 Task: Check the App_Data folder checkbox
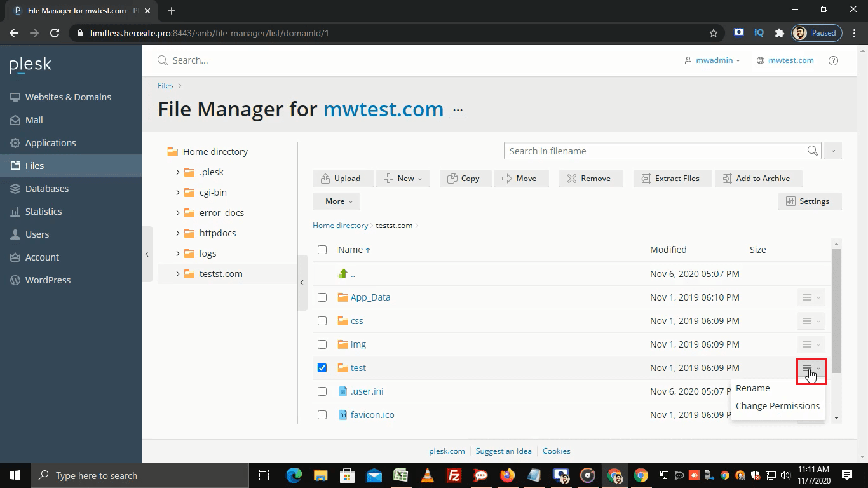[322, 297]
